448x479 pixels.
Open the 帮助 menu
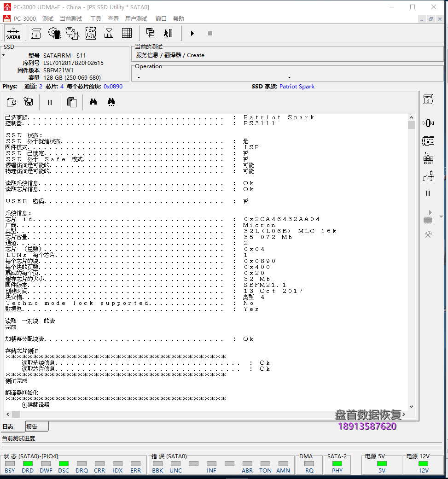click(179, 18)
